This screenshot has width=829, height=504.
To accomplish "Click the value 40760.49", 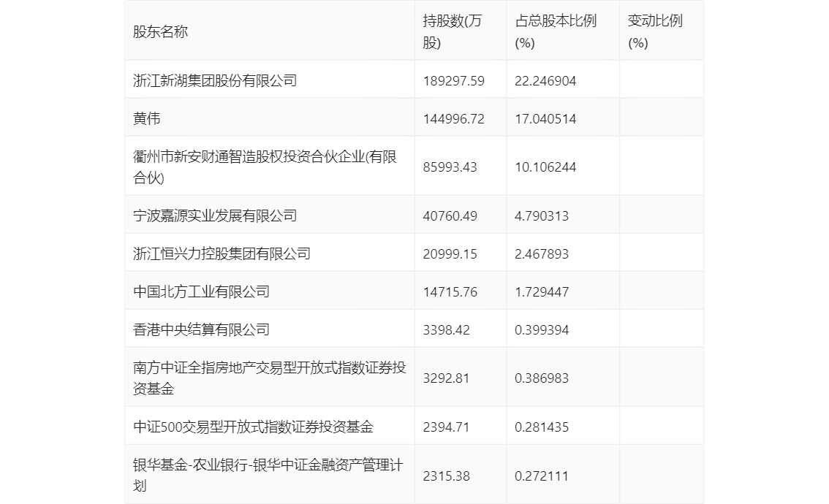I will [450, 216].
